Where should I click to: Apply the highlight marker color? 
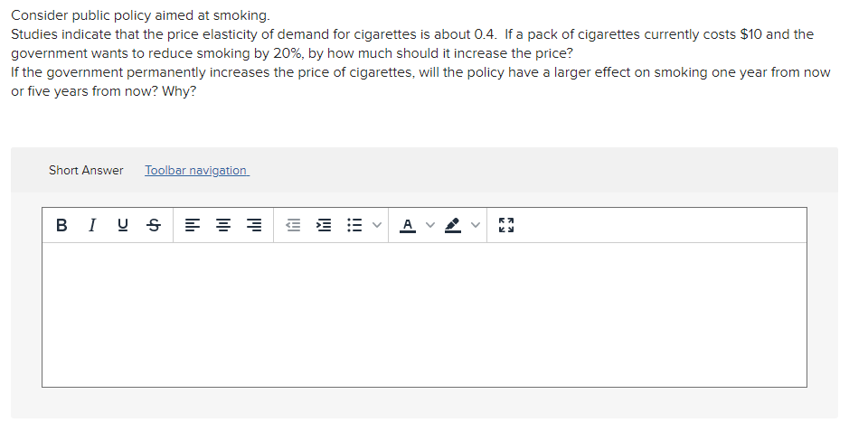pos(453,225)
